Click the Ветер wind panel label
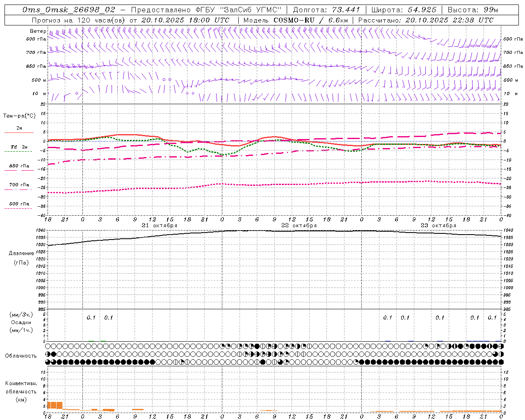The height and width of the screenshot is (420, 525). coord(38,31)
